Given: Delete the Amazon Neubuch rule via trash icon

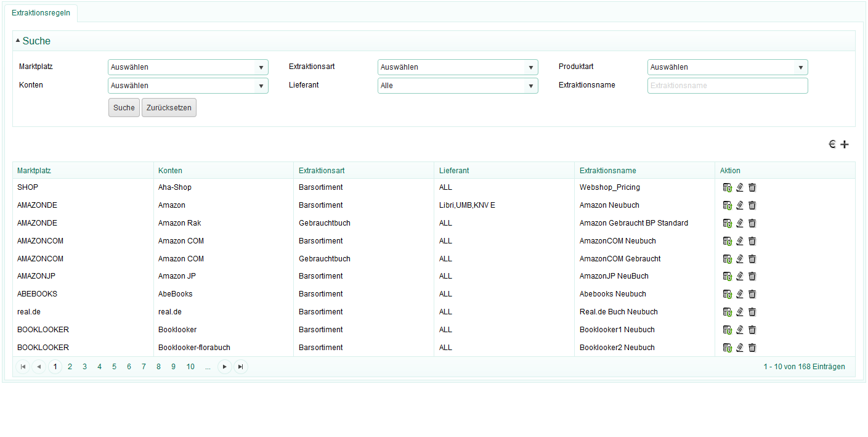Looking at the screenshot, I should click(x=752, y=205).
